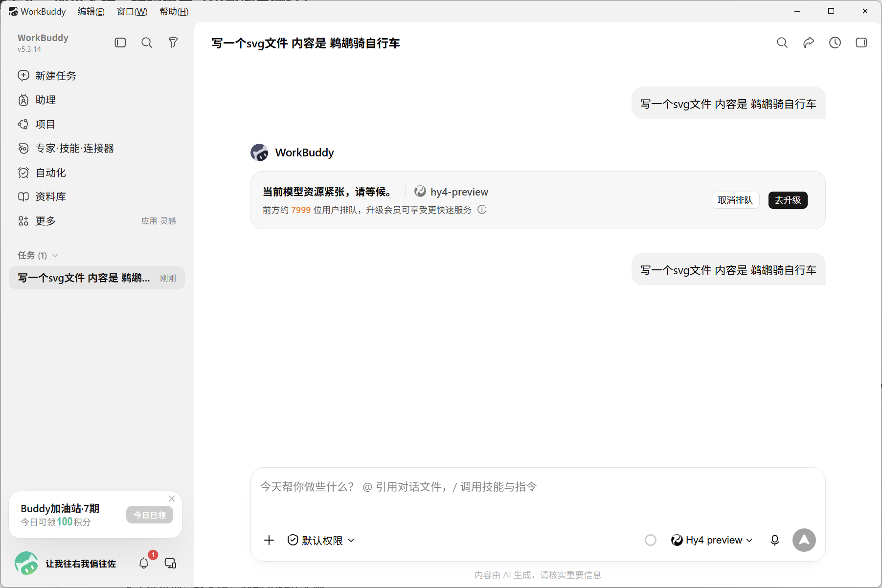Show 更多 apps and inspiration
Image resolution: width=882 pixels, height=588 pixels.
97,221
